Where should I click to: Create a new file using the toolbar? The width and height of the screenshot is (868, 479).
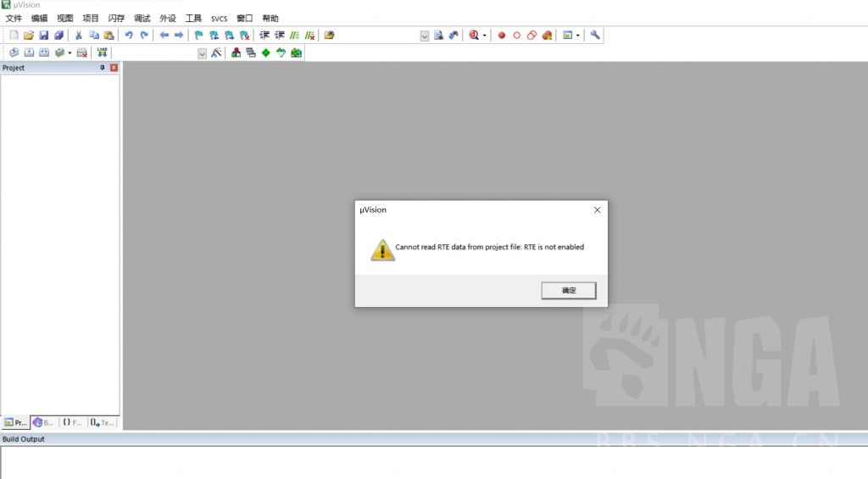click(x=14, y=36)
